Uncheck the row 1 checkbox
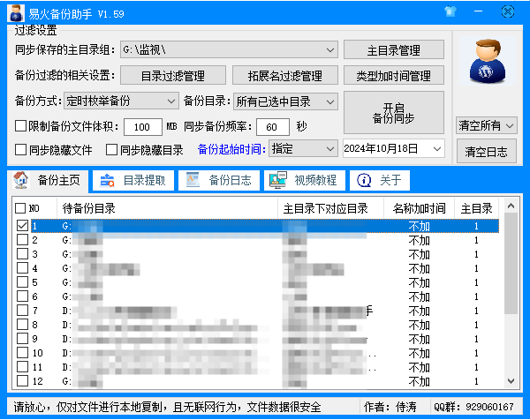This screenshot has width=530, height=420. click(x=23, y=226)
